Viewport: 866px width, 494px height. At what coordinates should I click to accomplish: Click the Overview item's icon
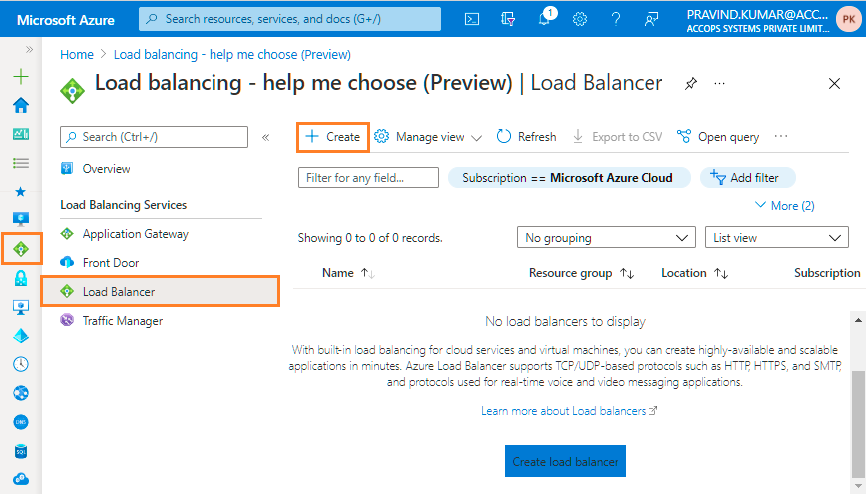67,169
